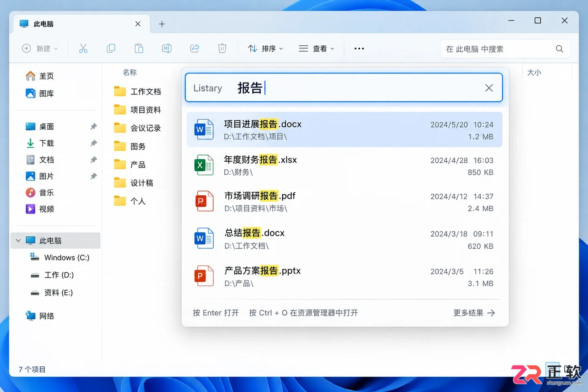Screen dimensions: 588x392
Task: Click the Share icon in toolbar
Action: click(194, 49)
